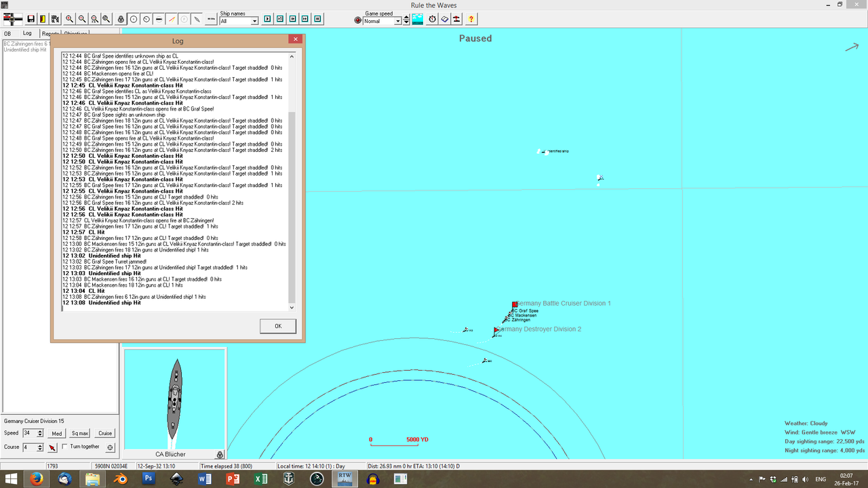Switch to the OB tab
Viewport: 868px width, 488px height.
pos(8,33)
